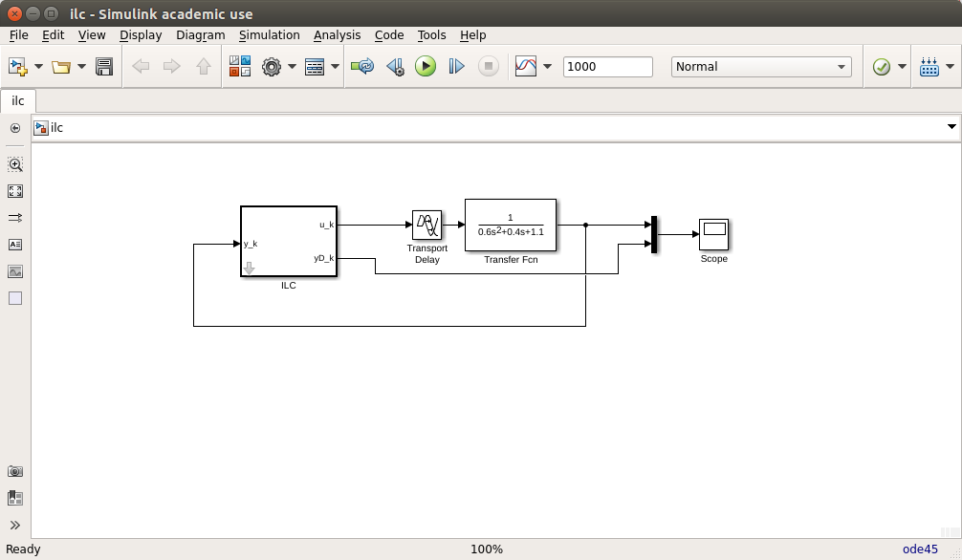Screen dimensions: 962x560
Task: Click the 'Ready' status text
Action: point(23,549)
